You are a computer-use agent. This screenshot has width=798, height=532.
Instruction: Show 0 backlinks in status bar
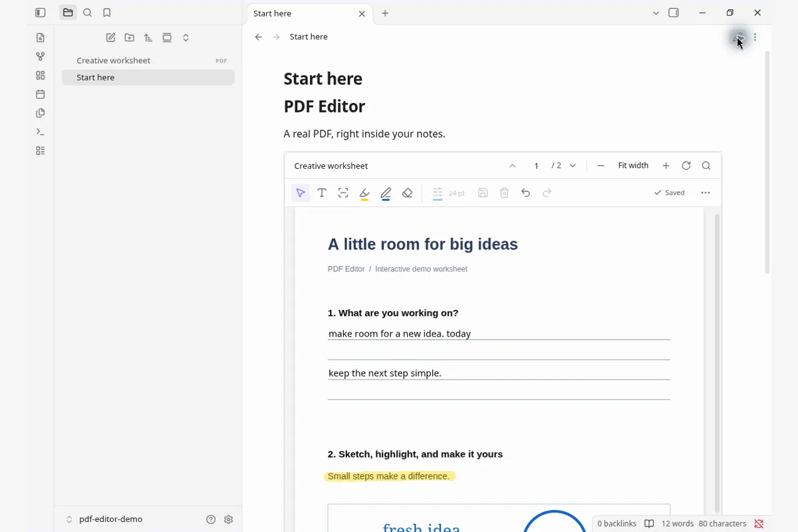tap(616, 524)
